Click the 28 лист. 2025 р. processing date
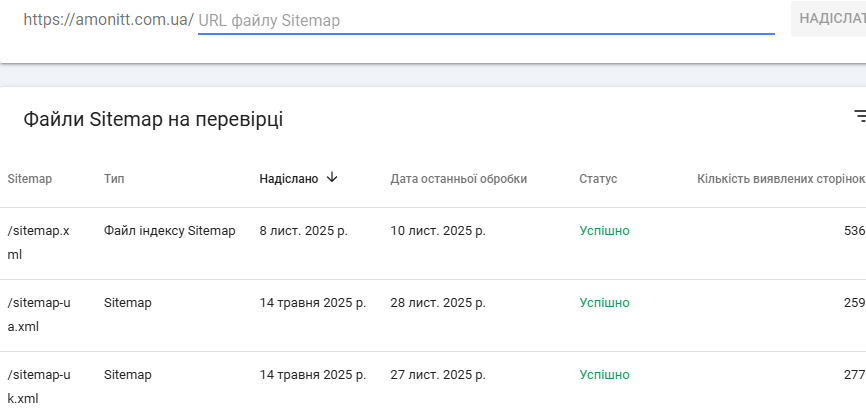 pos(438,303)
